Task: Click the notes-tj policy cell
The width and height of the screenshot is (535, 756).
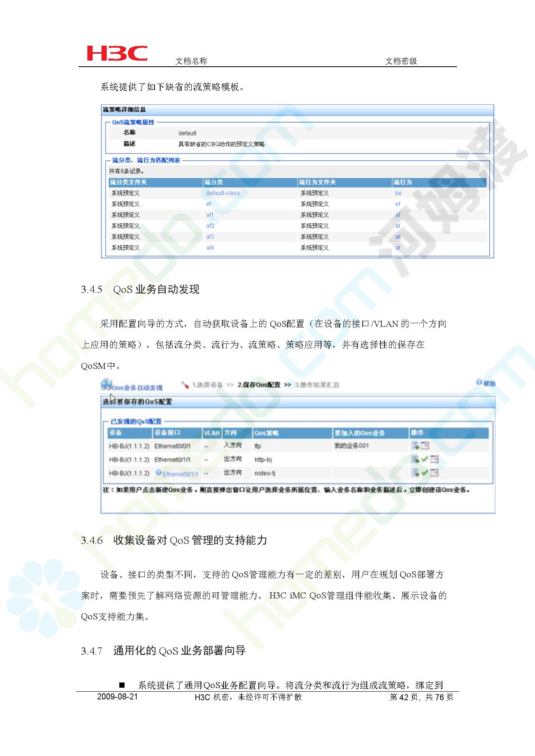Action: pos(265,473)
